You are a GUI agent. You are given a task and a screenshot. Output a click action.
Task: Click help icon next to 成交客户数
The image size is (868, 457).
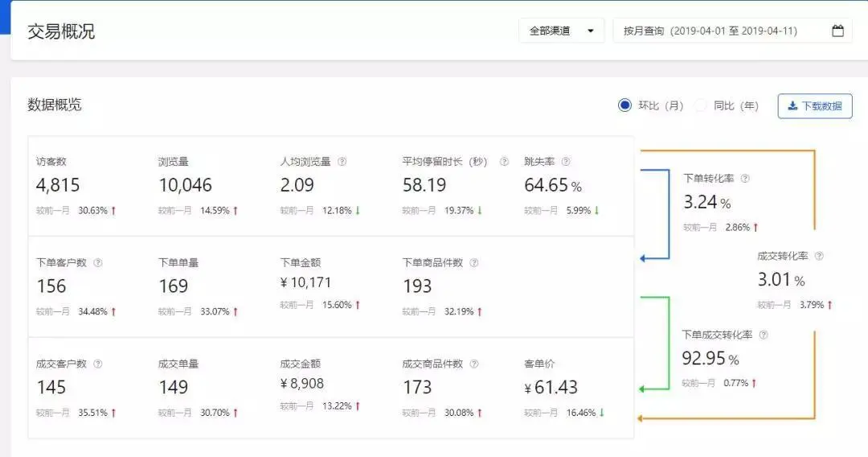(98, 364)
